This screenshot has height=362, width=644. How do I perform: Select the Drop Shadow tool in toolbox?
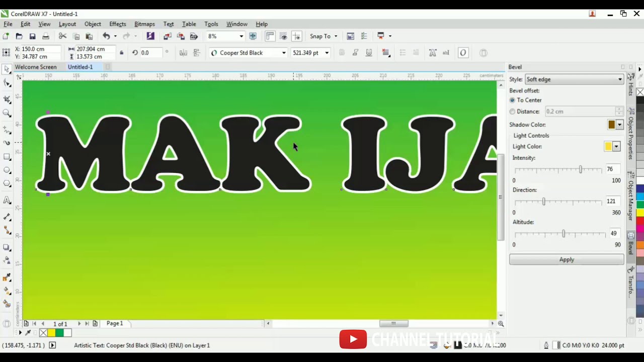(7, 247)
